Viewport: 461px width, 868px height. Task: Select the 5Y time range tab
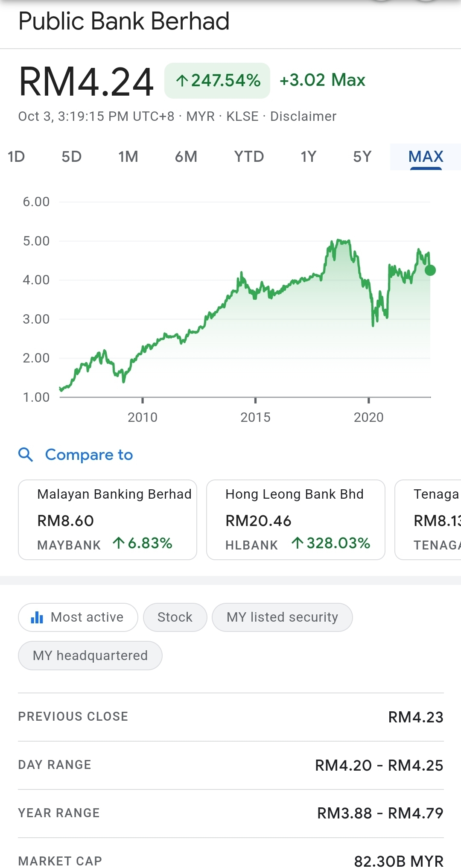coord(362,157)
